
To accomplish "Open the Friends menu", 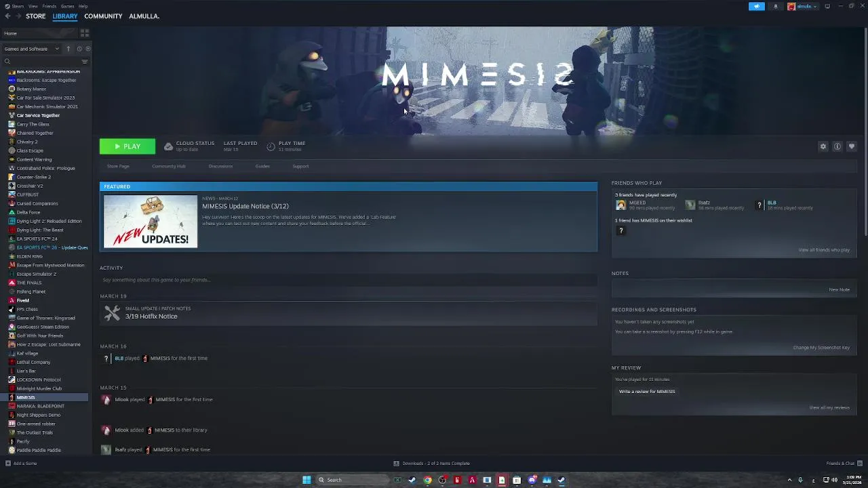I will [50, 6].
